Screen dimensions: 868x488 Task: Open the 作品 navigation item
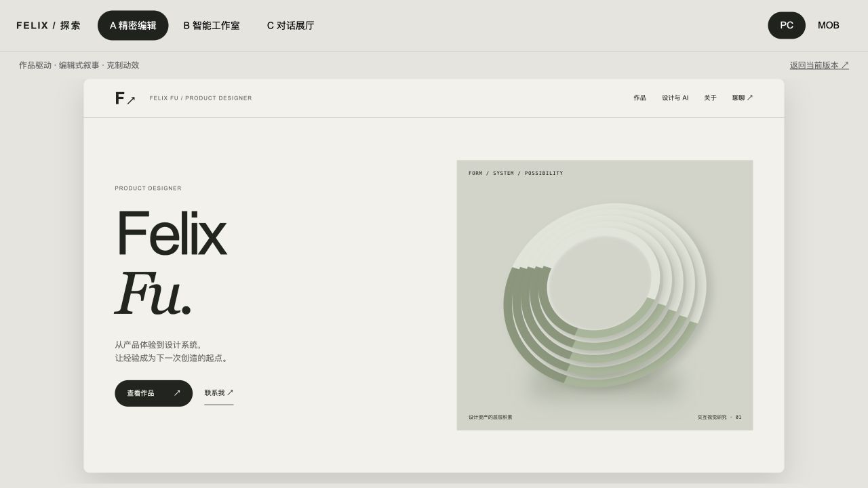click(639, 98)
